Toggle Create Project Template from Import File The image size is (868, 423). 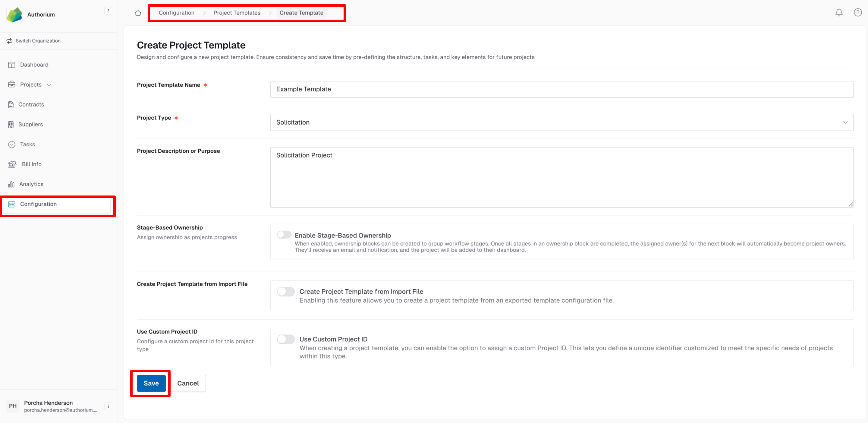[286, 291]
